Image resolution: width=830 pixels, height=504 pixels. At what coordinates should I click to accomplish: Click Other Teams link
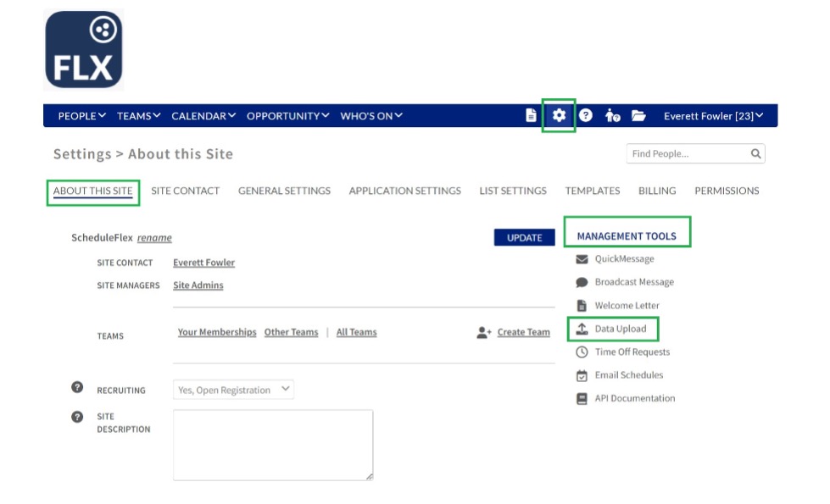pos(291,332)
